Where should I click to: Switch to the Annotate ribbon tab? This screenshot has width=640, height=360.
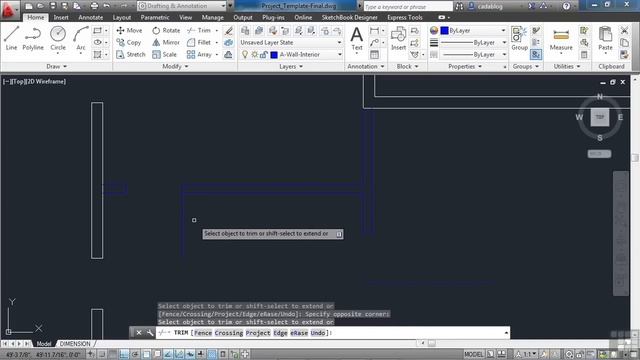click(91, 18)
